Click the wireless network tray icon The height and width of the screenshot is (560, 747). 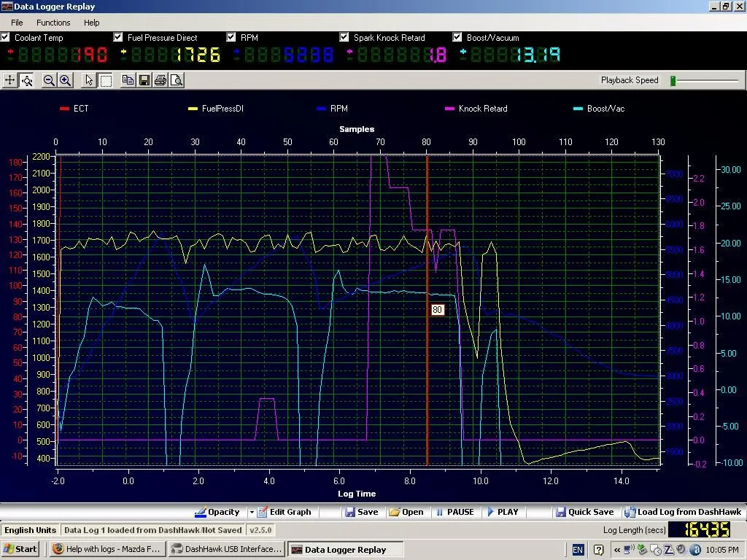click(630, 550)
